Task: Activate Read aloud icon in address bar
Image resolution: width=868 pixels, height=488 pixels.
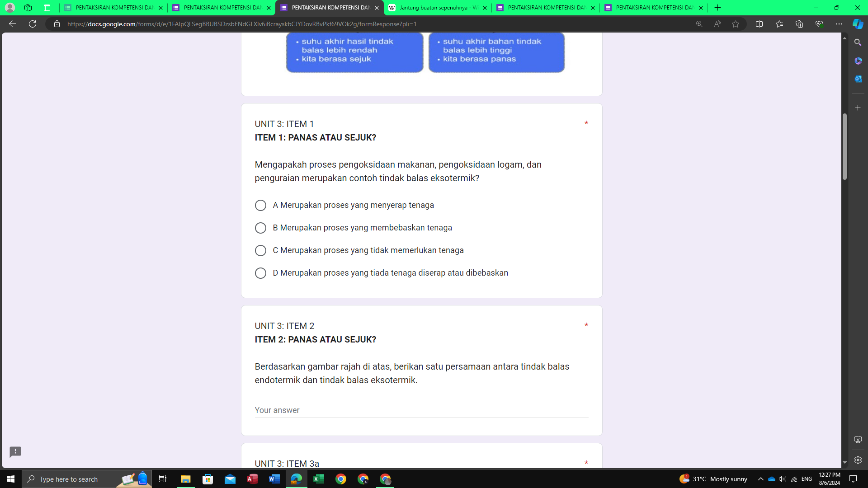Action: click(717, 24)
